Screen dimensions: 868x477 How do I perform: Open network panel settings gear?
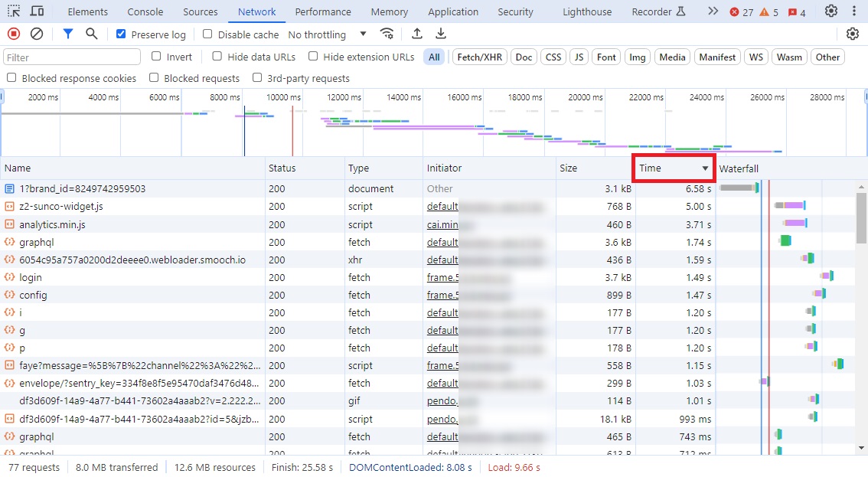(853, 34)
